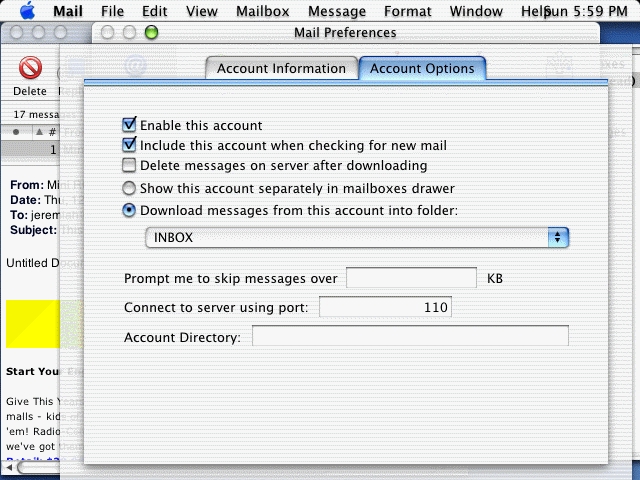Click the number sign column header
This screenshot has width=640, height=480.
[x=52, y=132]
